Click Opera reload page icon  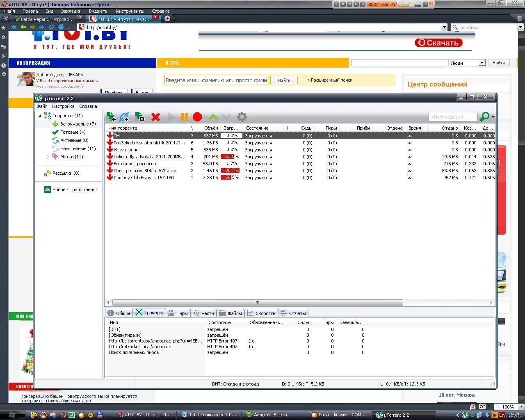click(x=51, y=27)
